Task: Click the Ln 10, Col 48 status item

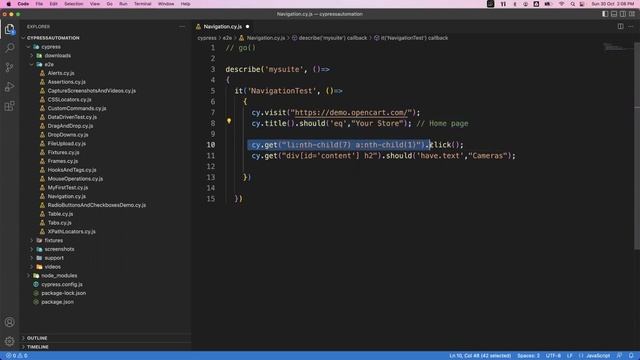Action: coord(480,356)
